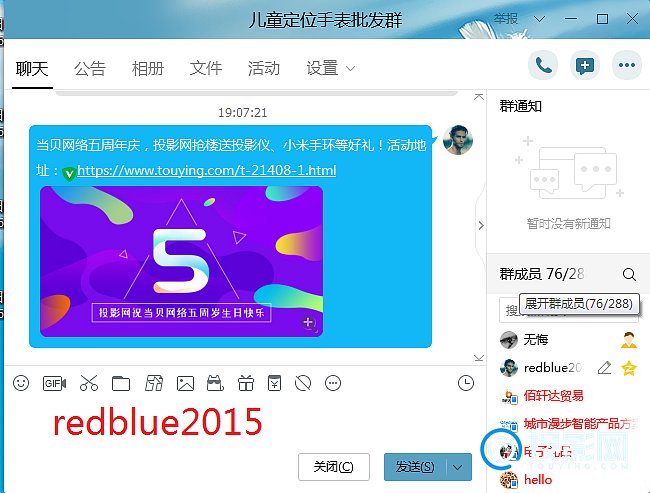Select member 无悔 in list
Screen dimensions: 650x493
click(x=568, y=340)
